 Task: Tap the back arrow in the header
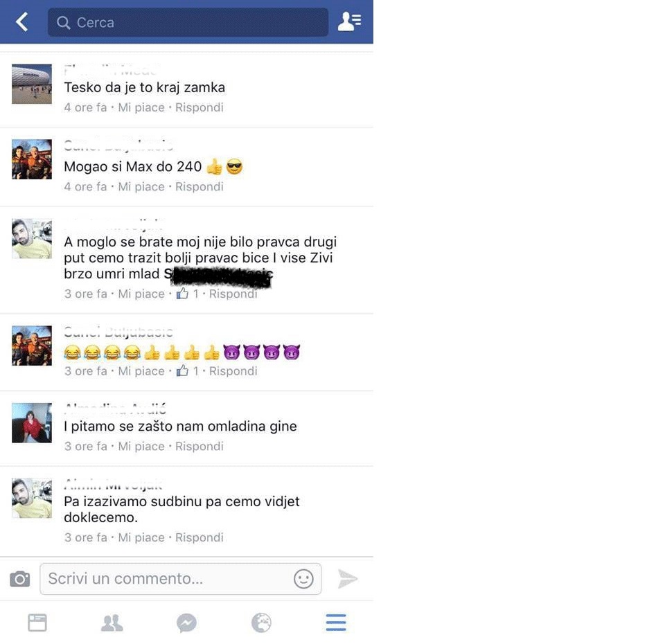click(x=21, y=21)
